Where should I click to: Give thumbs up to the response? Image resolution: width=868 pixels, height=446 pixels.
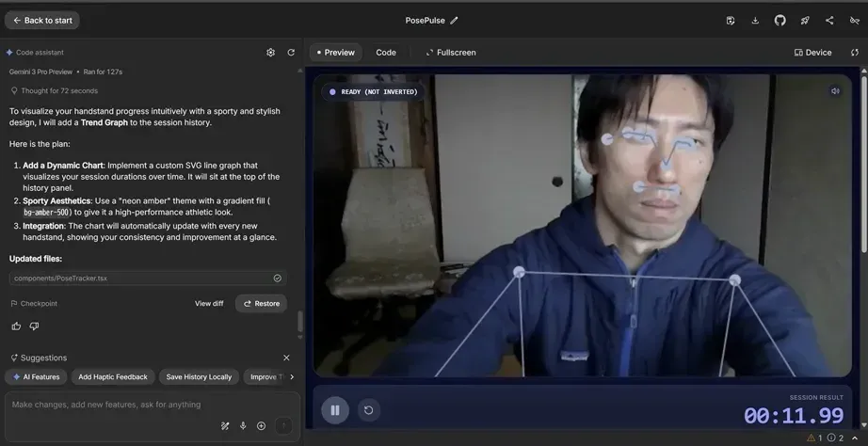tap(16, 327)
